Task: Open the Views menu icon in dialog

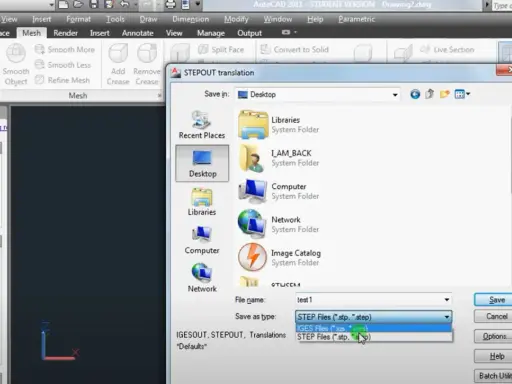Action: [462, 94]
